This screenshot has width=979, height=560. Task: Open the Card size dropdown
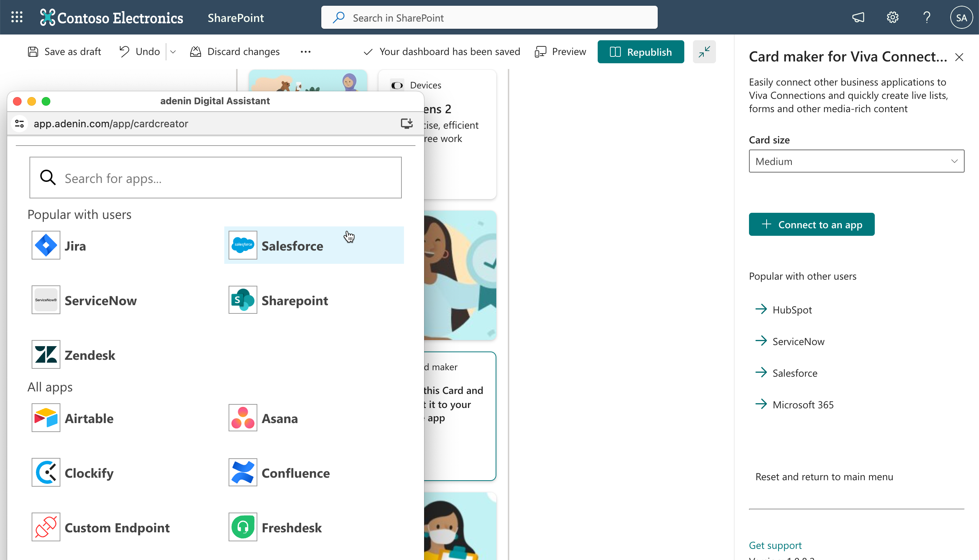[x=856, y=161]
